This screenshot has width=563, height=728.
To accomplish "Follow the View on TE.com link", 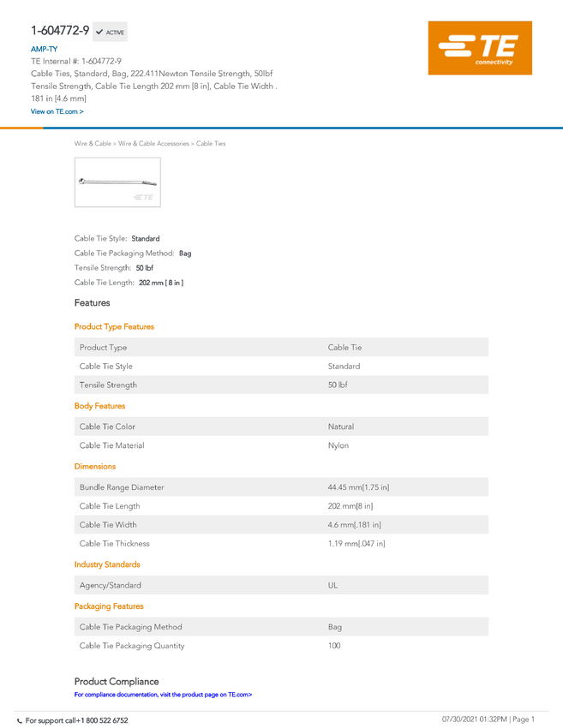I will tap(57, 111).
